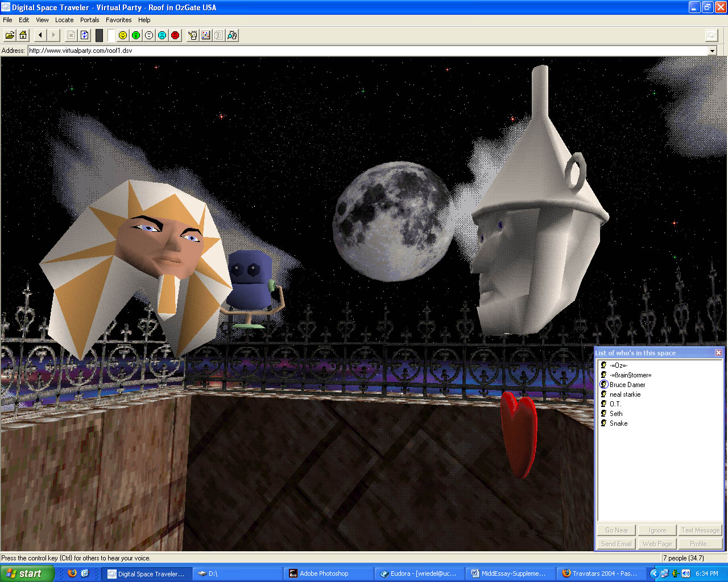728x582 pixels.
Task: Open the File menu
Action: point(7,20)
